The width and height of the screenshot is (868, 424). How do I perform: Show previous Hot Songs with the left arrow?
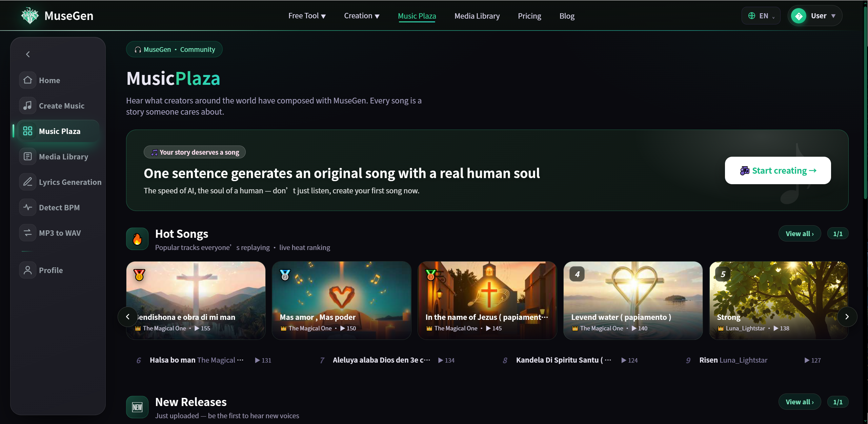[x=128, y=317]
